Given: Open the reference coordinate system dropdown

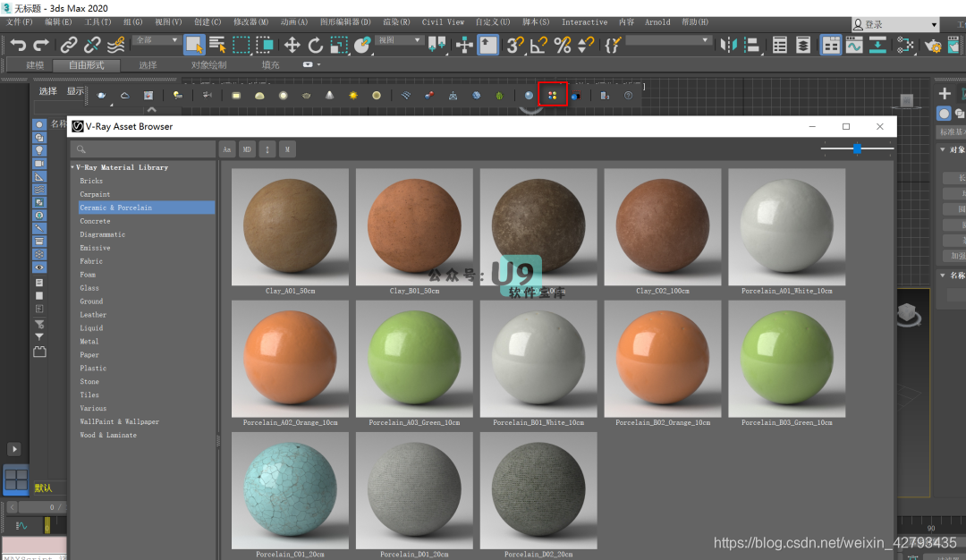Looking at the screenshot, I should pos(399,40).
